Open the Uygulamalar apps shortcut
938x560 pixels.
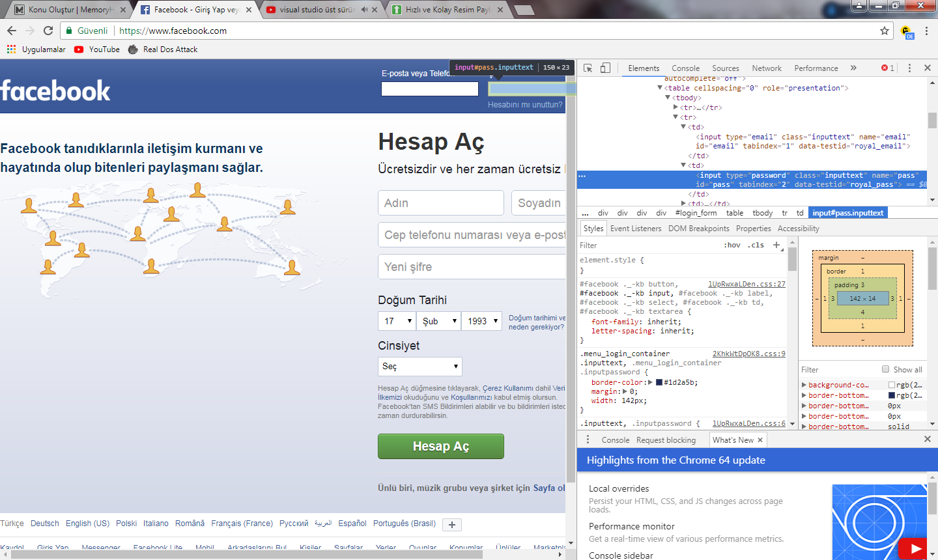pos(36,49)
